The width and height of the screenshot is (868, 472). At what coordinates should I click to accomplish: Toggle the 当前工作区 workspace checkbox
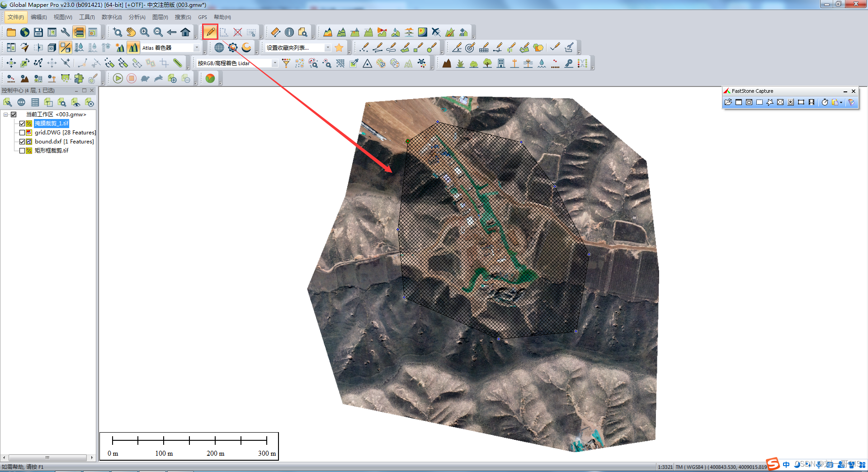[14, 114]
